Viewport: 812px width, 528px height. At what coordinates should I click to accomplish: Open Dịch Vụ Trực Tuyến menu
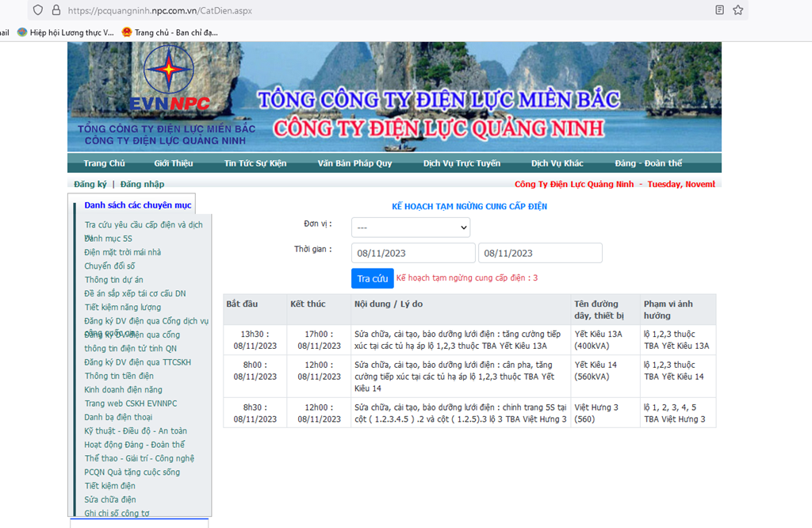(x=462, y=163)
